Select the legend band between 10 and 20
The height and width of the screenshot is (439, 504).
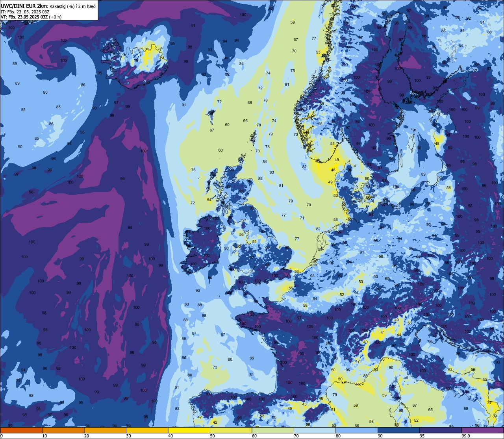63,430
